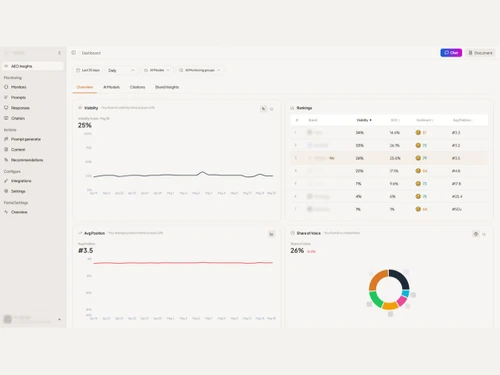500x375 pixels.
Task: Click the Brand column header
Action: [313, 120]
